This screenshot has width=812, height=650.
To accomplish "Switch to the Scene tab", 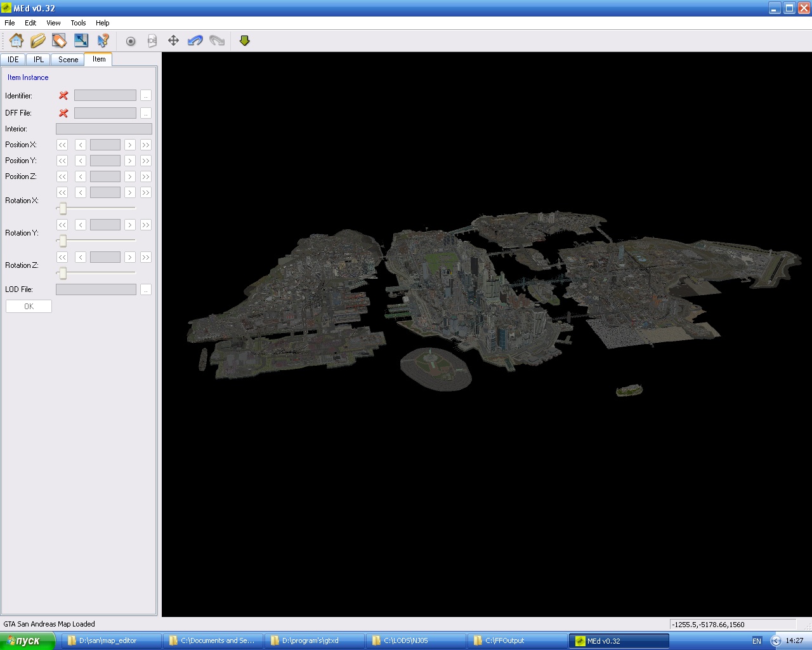I will (68, 60).
